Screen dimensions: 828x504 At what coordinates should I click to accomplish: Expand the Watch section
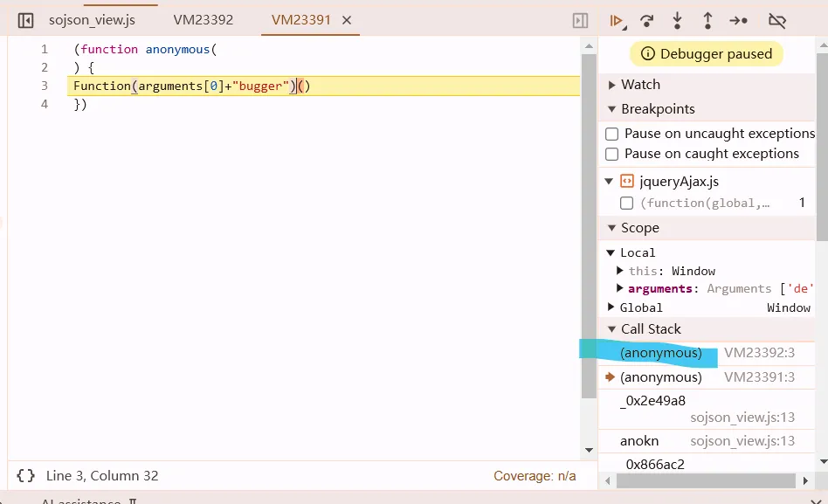[611, 85]
